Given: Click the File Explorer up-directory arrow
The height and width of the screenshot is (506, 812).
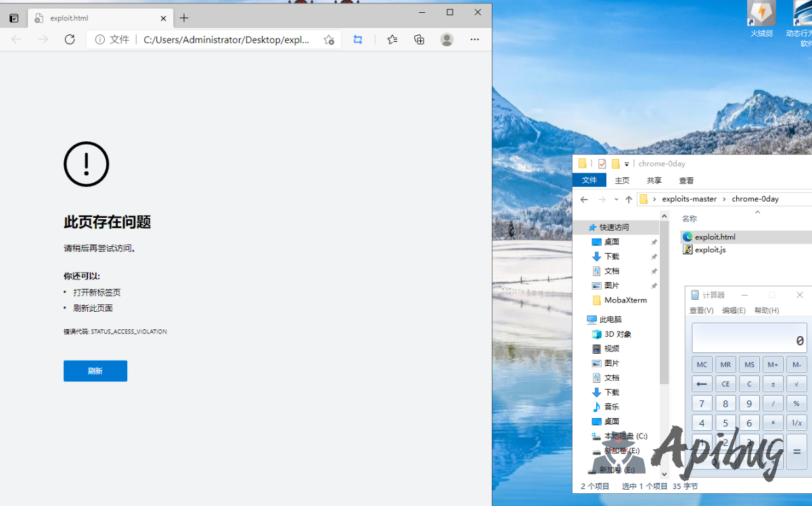Looking at the screenshot, I should [x=629, y=199].
